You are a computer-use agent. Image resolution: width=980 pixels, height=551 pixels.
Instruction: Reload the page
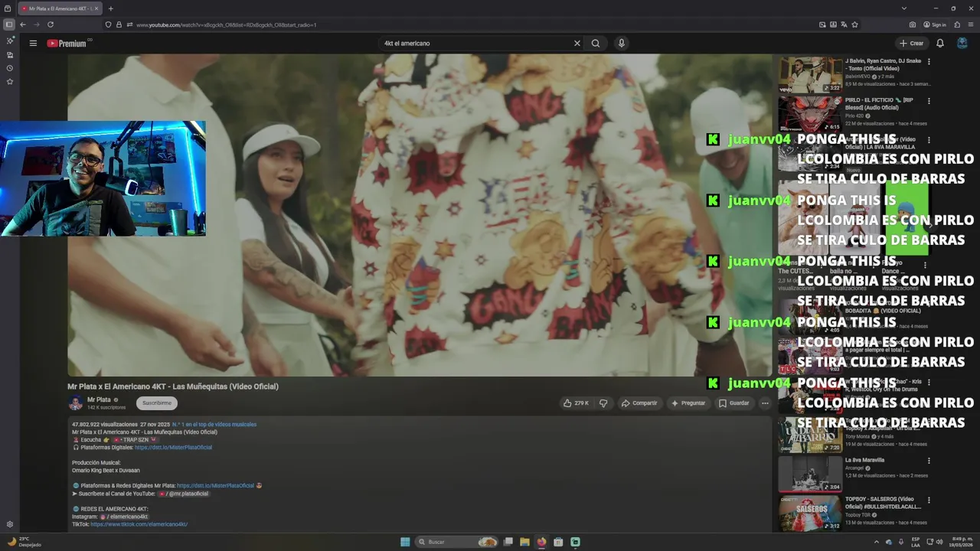(51, 24)
